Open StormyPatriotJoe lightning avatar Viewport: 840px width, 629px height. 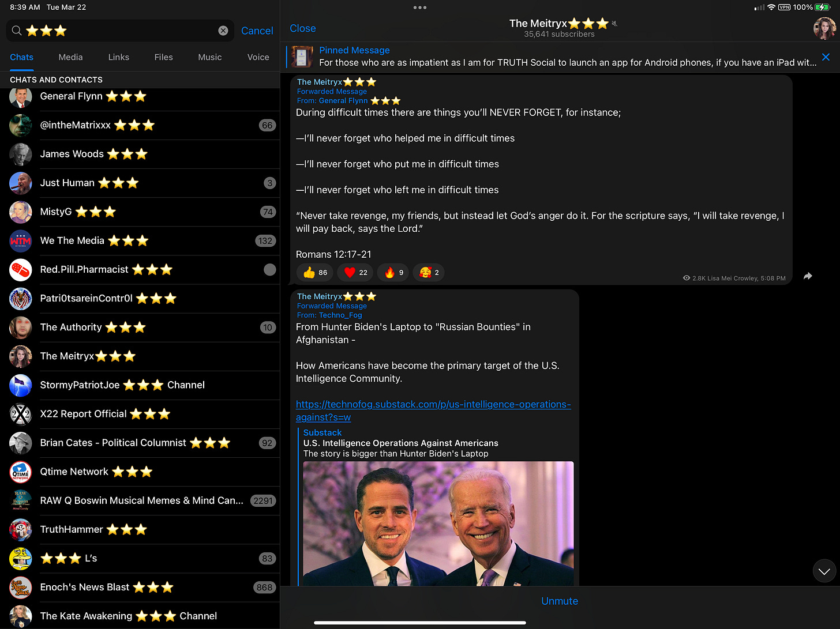(21, 385)
